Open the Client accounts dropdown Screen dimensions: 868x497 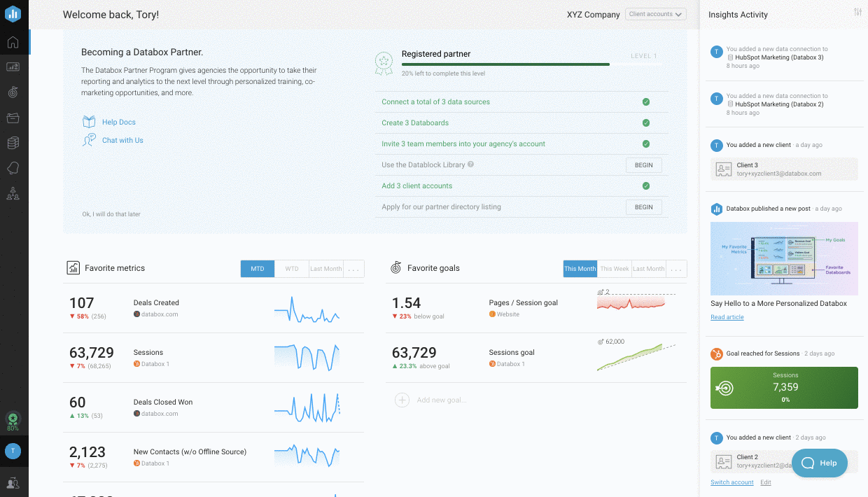[655, 14]
